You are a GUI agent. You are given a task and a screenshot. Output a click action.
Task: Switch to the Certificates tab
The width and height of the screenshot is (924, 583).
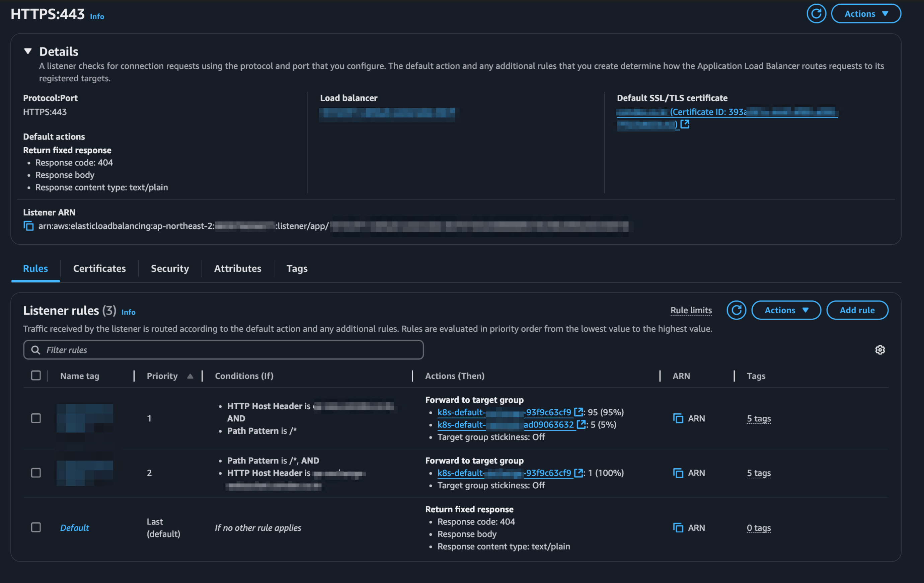[99, 268]
